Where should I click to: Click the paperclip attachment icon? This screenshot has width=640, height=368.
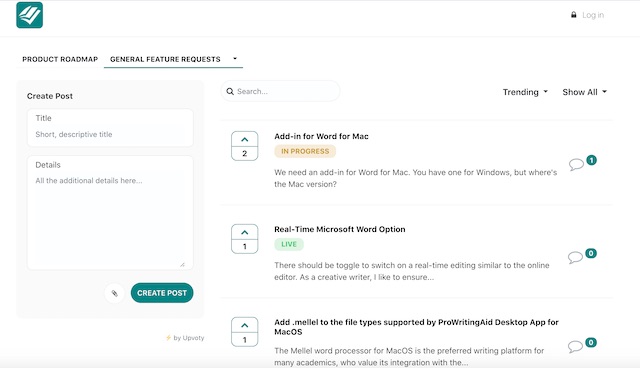(114, 293)
